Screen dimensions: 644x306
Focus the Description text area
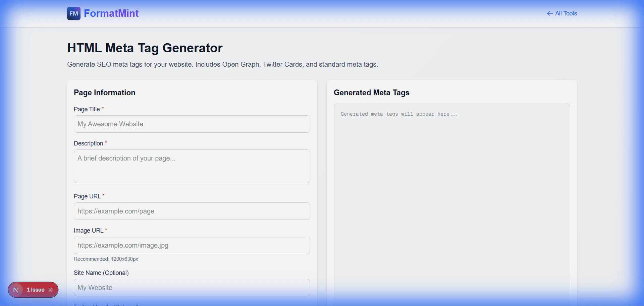(x=192, y=166)
